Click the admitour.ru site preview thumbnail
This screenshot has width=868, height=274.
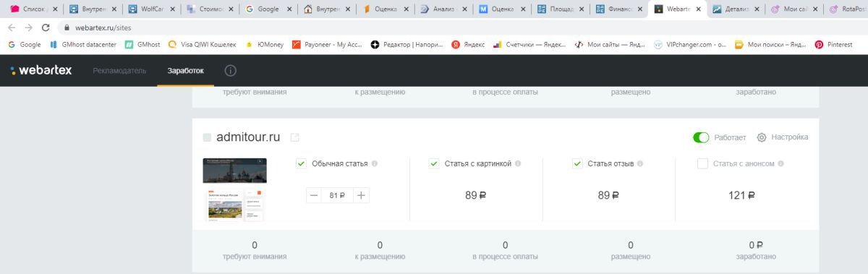pyautogui.click(x=234, y=189)
